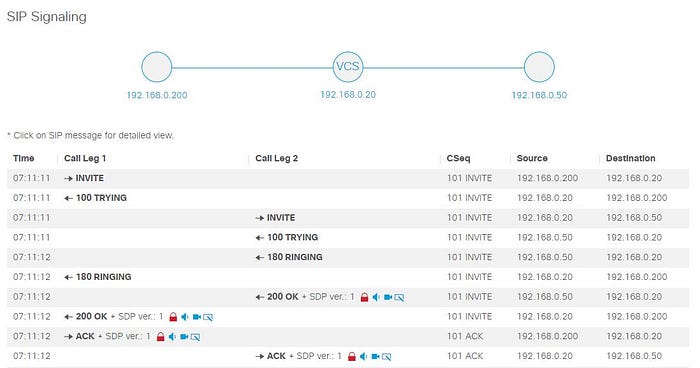Click the video camera icon in Call Leg 2 200 OK row
700x368 pixels.
[388, 297]
